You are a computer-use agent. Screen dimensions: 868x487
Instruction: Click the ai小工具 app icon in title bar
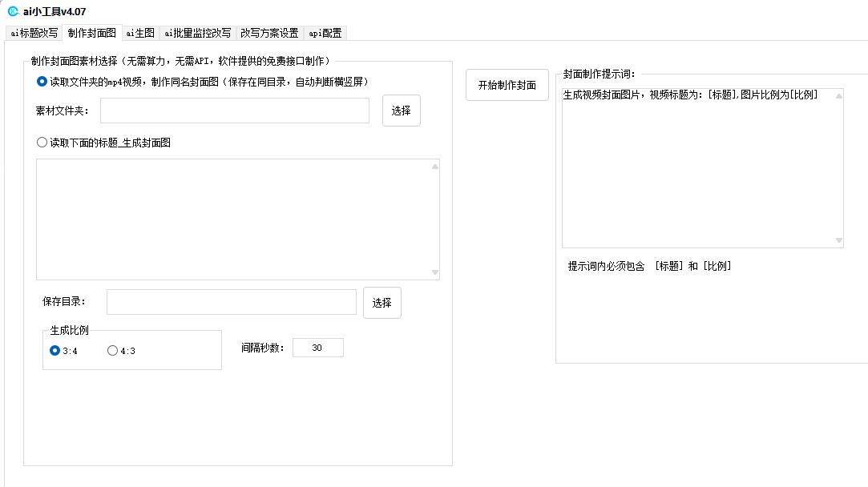[x=13, y=11]
